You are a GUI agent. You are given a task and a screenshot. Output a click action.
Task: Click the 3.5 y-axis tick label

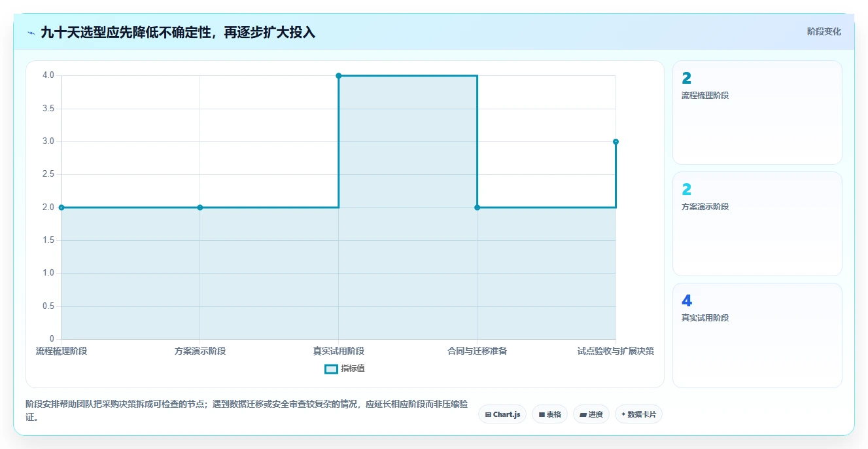point(48,109)
